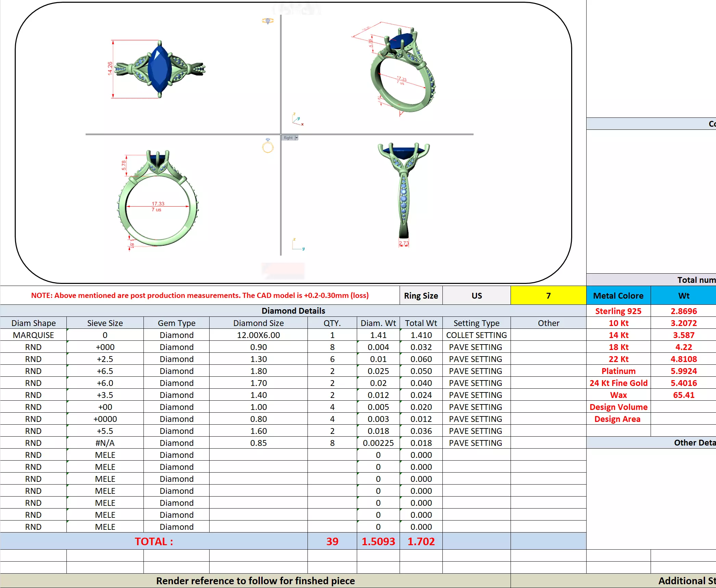Select the Platinum weight value 5.9924

(x=683, y=371)
